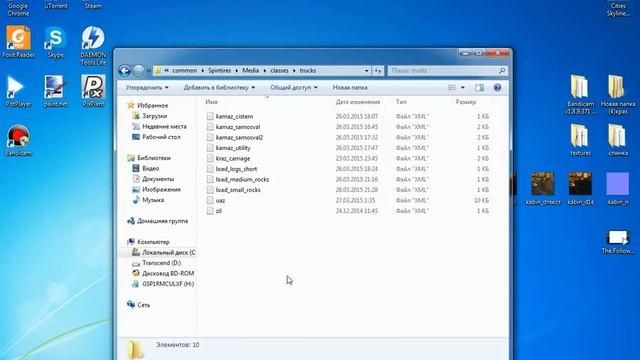Screen dimensions: 640x360
Task: Select Библиотеки in navigation pane
Action: [x=153, y=158]
